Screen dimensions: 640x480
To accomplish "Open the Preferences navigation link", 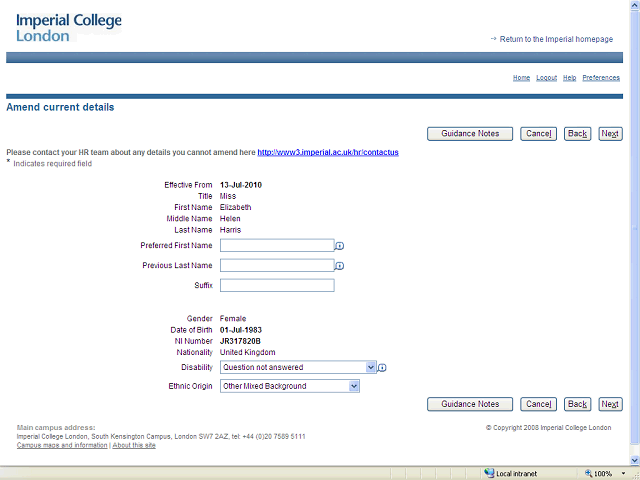I will [x=601, y=78].
